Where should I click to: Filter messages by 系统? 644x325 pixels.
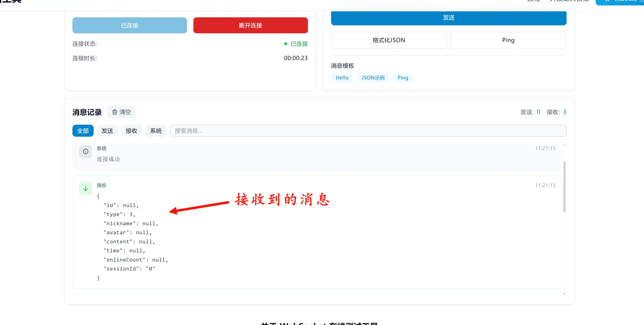tap(156, 131)
